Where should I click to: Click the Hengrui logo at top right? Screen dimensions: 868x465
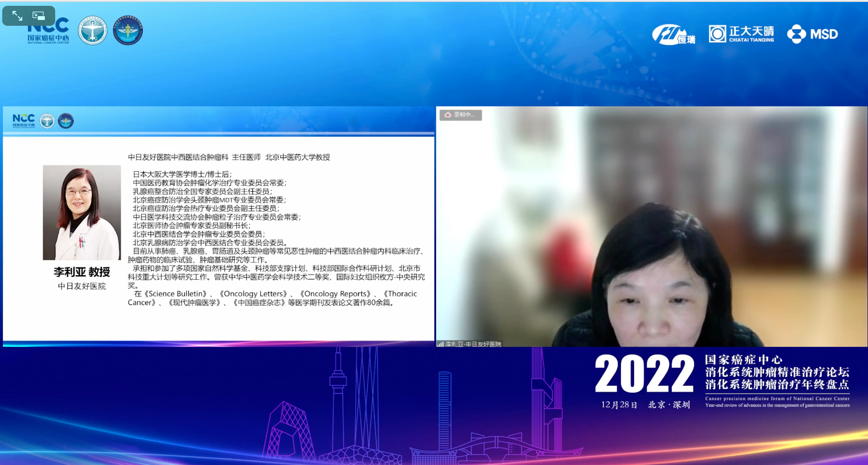click(x=673, y=35)
